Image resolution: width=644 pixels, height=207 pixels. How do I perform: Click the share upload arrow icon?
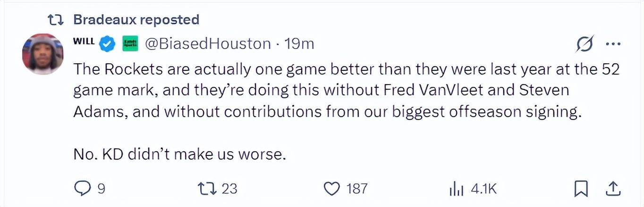pyautogui.click(x=612, y=189)
